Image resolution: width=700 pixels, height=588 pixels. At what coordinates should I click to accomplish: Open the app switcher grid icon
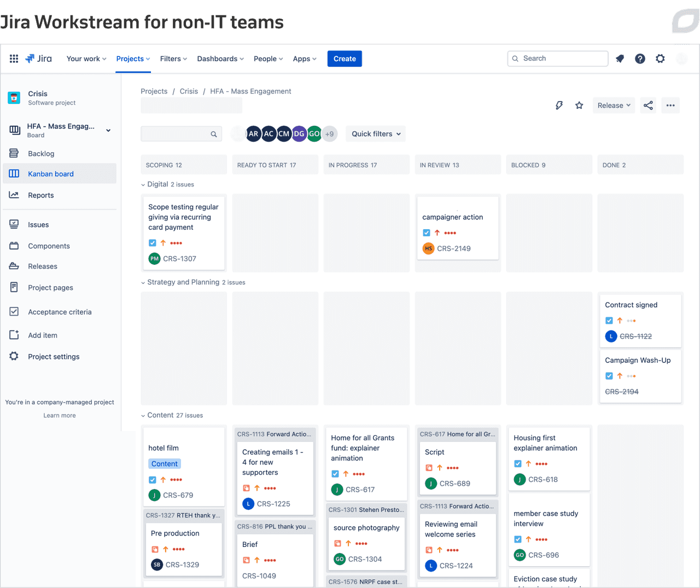(x=14, y=59)
